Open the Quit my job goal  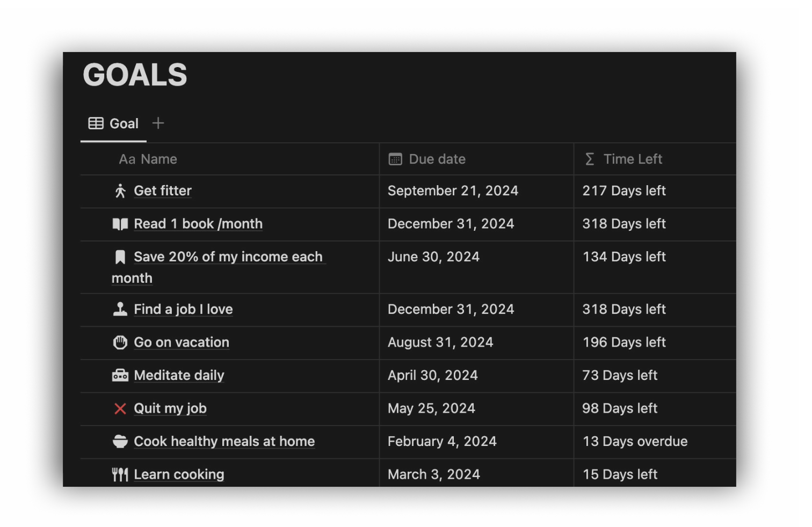pyautogui.click(x=170, y=409)
